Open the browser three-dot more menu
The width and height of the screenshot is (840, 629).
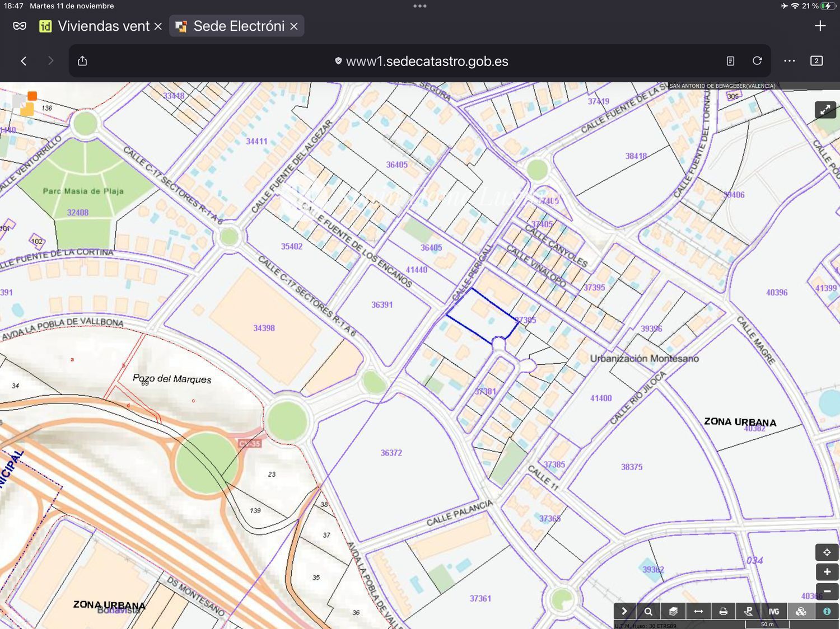(x=789, y=61)
